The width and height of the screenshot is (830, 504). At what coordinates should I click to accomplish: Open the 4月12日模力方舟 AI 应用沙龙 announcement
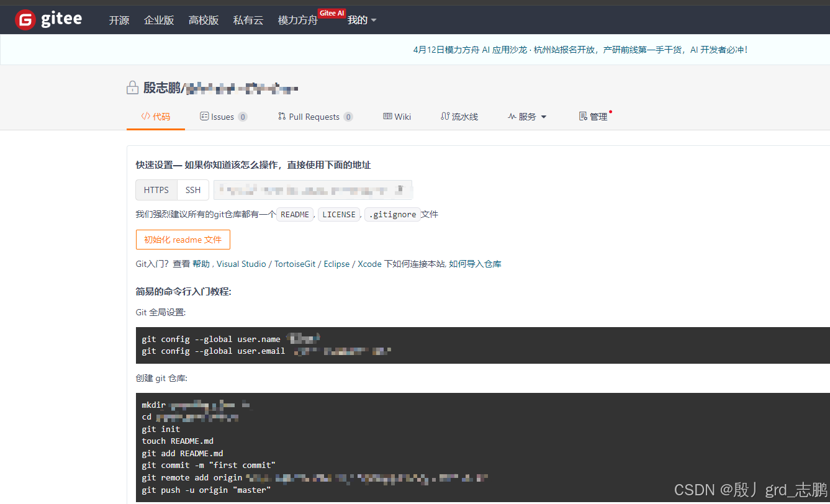point(580,50)
